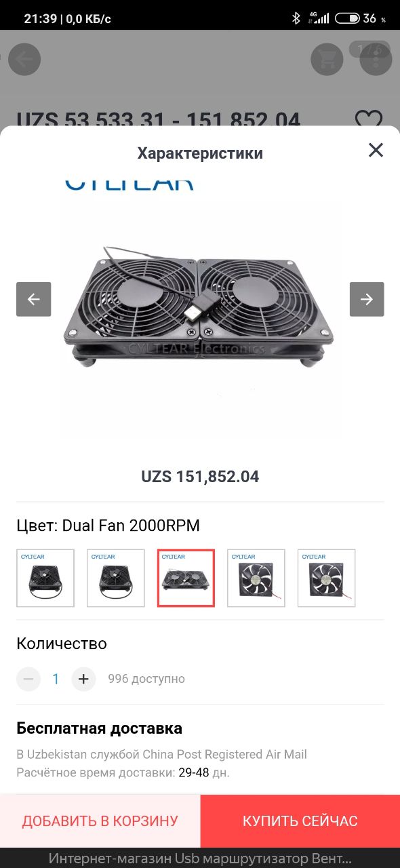
Task: Open the three-dot overflow menu
Action: pyautogui.click(x=376, y=60)
